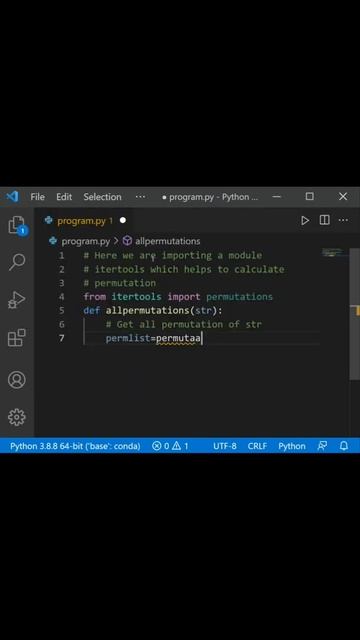Open editor More Actions ellipsis
Viewport: 360px width, 640px height.
click(343, 220)
